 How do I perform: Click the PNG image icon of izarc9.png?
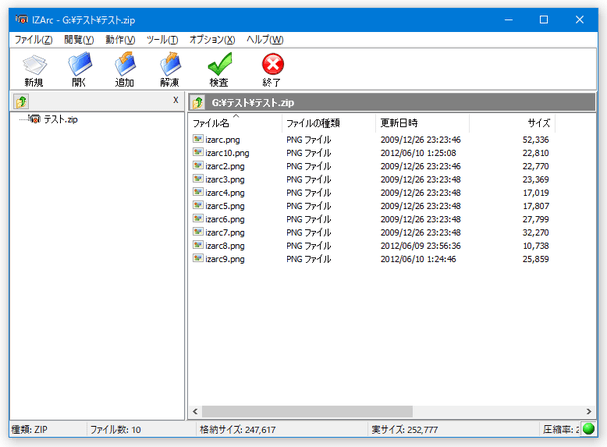tap(198, 258)
